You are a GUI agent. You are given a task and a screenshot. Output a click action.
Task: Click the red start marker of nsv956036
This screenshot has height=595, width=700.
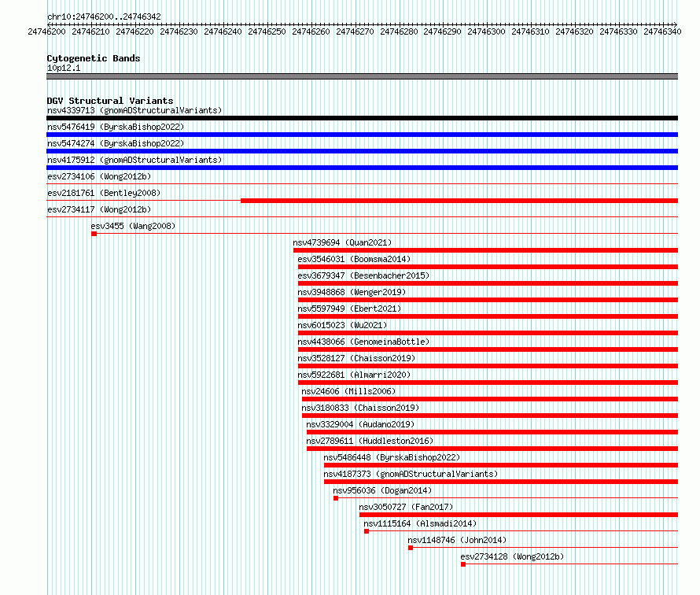[x=336, y=498]
